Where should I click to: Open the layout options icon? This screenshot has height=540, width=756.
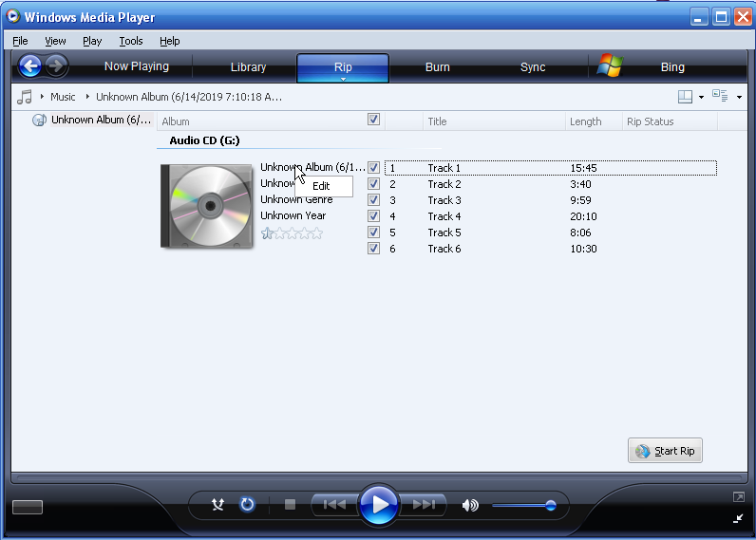click(x=685, y=97)
